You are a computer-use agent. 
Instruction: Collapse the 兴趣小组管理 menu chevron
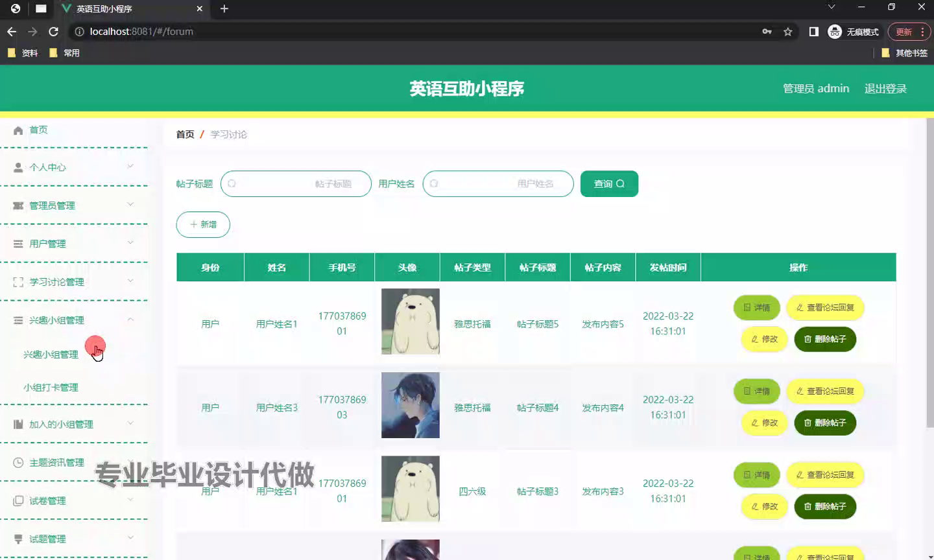[x=130, y=320]
